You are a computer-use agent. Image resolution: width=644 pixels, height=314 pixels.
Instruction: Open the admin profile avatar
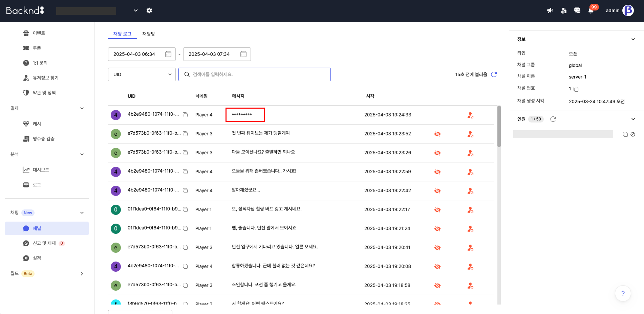[x=628, y=10]
